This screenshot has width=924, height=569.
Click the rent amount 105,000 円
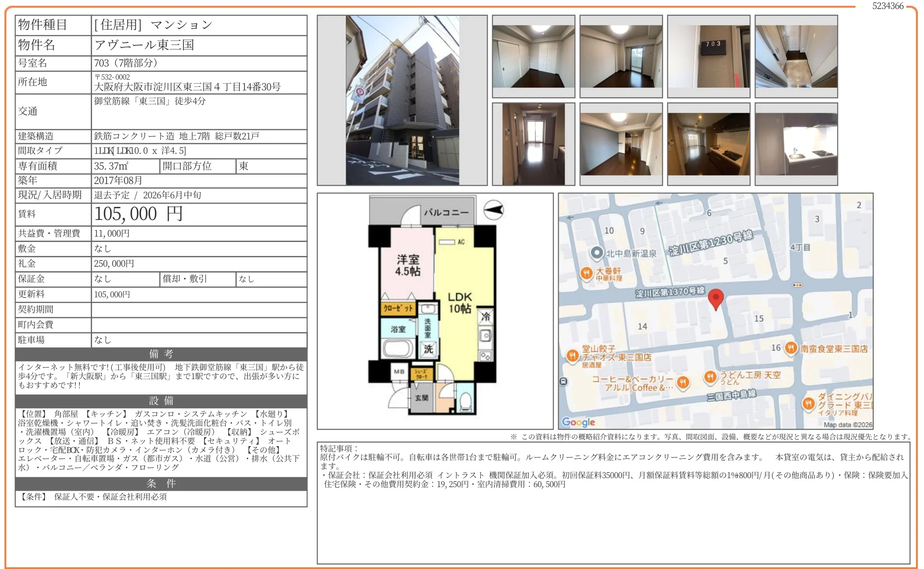click(x=138, y=214)
